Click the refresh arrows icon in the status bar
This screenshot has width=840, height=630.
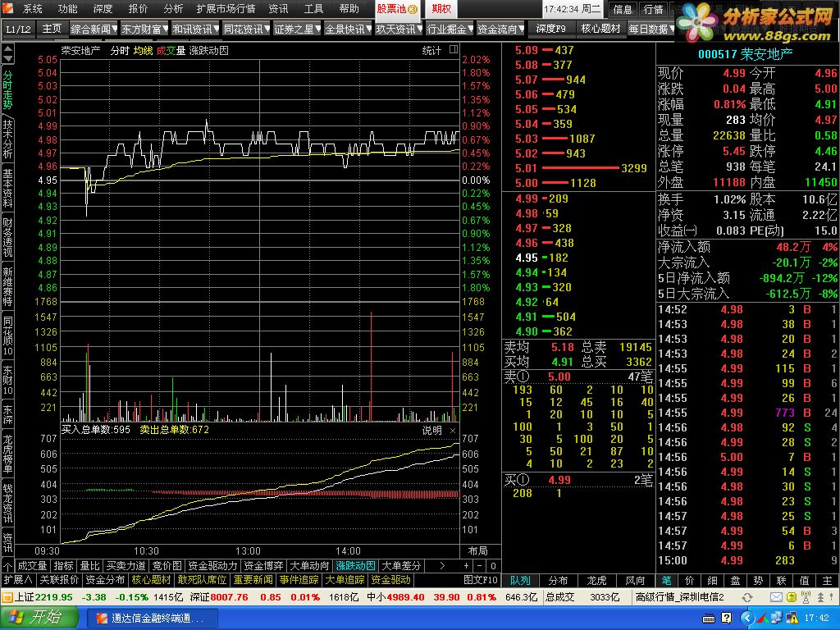pos(746,597)
